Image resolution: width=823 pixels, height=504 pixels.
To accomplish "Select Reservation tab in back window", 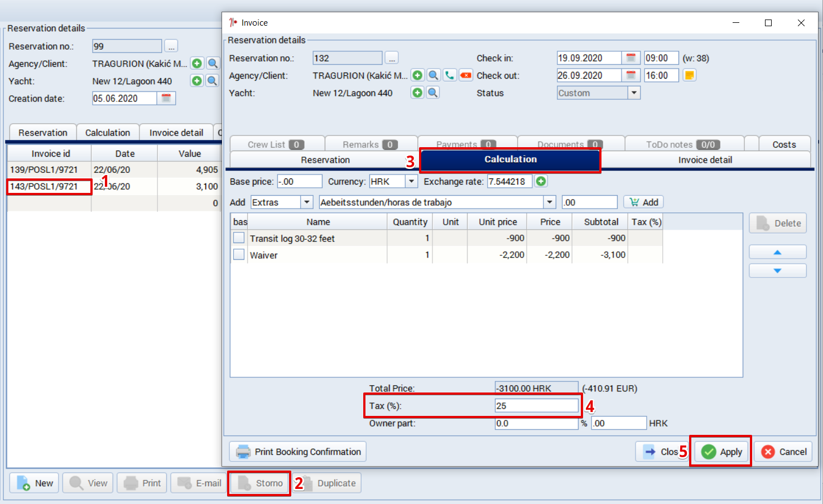I will pyautogui.click(x=43, y=133).
